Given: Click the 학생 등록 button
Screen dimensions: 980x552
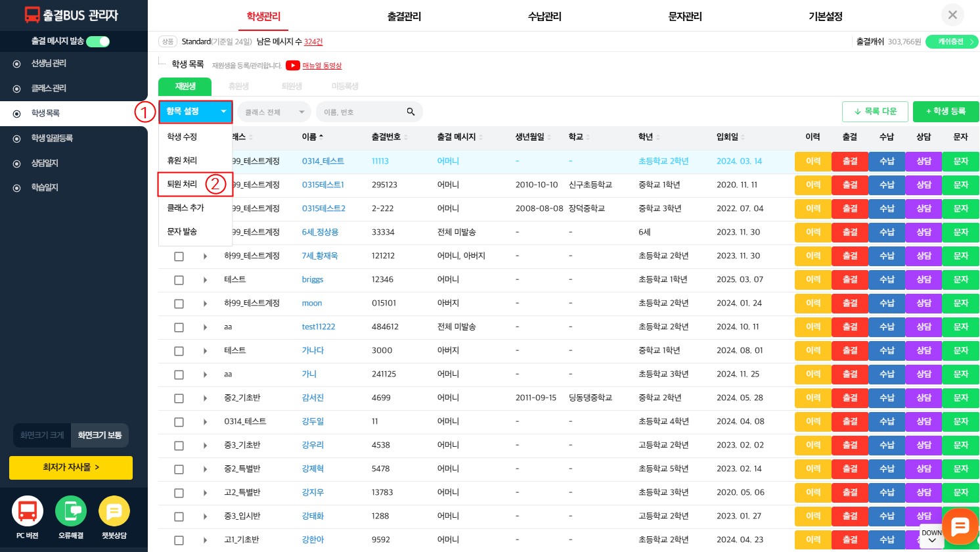Looking at the screenshot, I should click(x=945, y=112).
